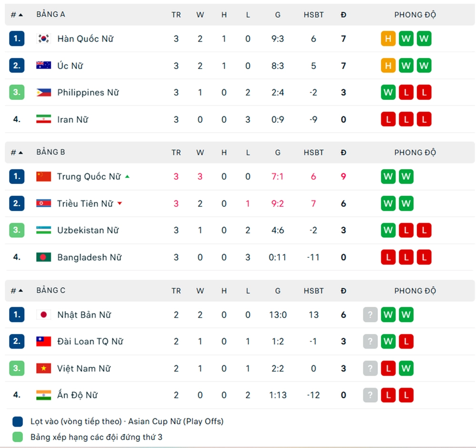This screenshot has height=448, width=476.
Task: Click the gray ? form badge for Nhật Bản Nữ
Action: pos(370,314)
